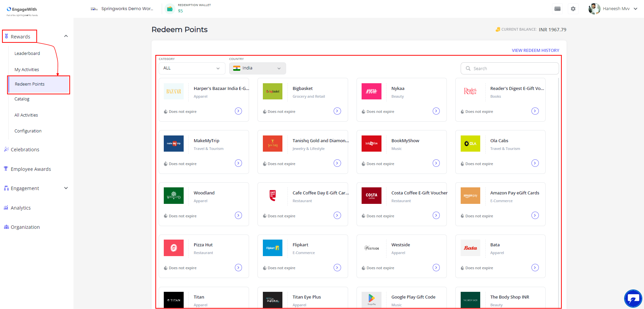Click Titan Eye Plus card title
This screenshot has width=644, height=309.
click(307, 297)
